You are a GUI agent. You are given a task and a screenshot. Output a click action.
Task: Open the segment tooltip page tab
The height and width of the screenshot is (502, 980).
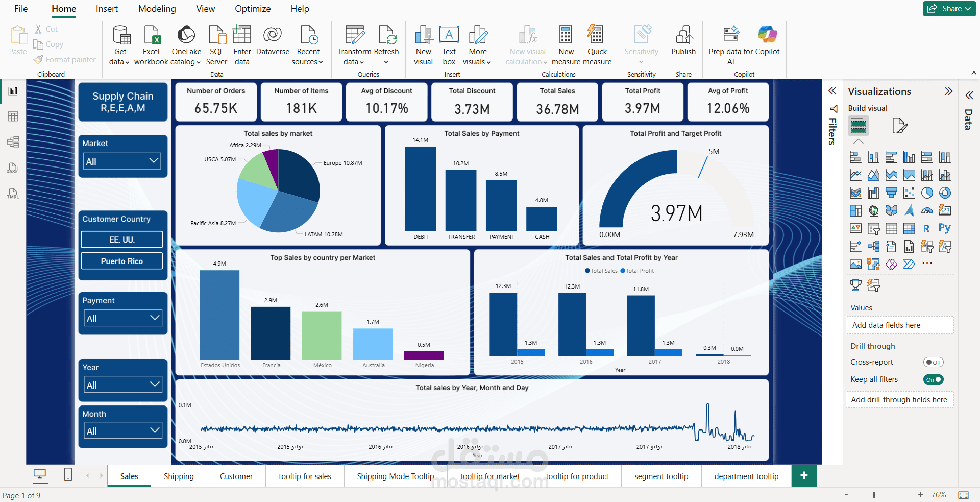click(x=661, y=476)
